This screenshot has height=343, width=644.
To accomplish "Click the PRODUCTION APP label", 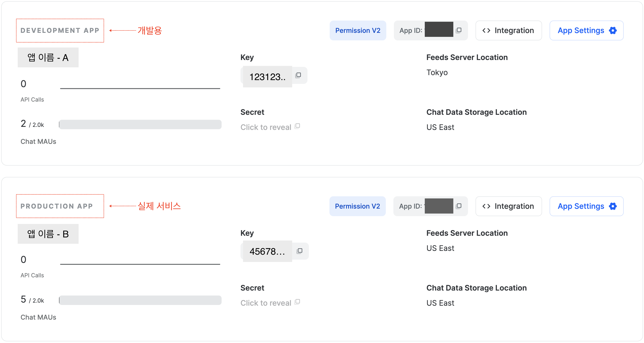I will (57, 206).
